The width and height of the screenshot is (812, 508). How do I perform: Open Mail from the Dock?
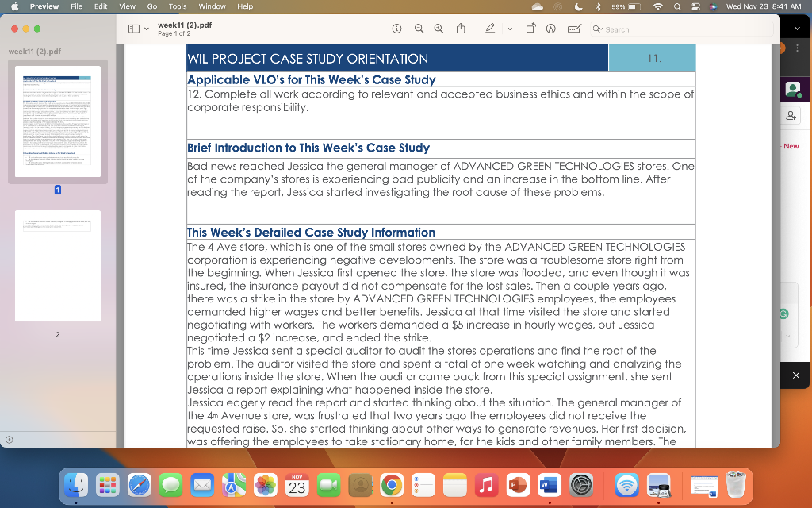tap(202, 486)
